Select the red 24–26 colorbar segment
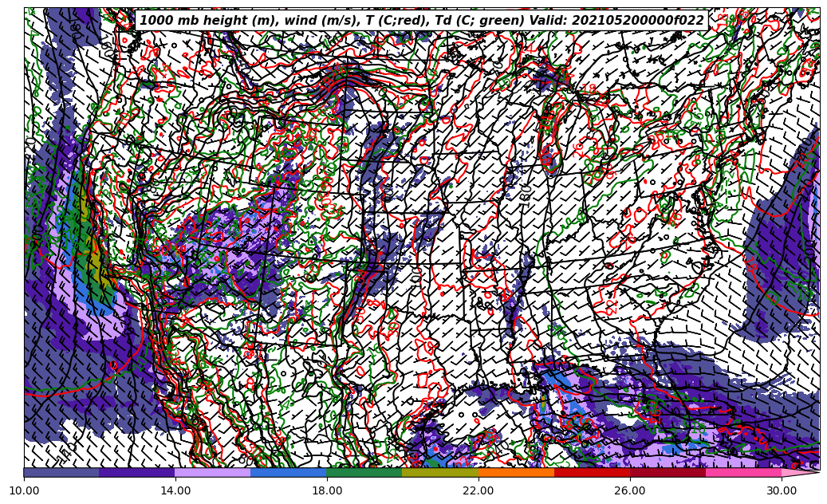Image resolution: width=827 pixels, height=504 pixels. tap(592, 472)
